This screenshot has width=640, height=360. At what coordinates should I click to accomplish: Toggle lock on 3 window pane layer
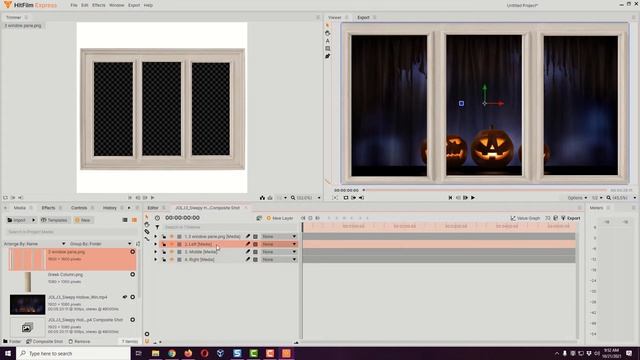click(164, 236)
